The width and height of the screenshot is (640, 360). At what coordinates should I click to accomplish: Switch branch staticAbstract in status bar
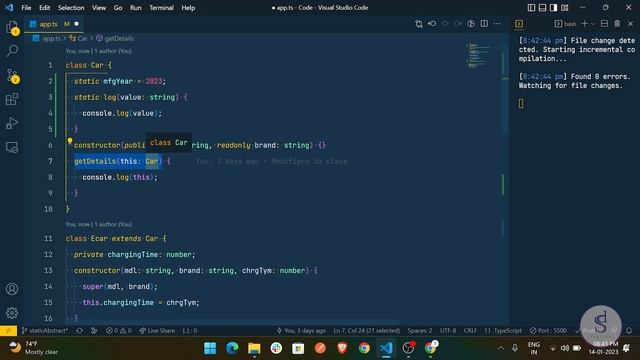(45, 331)
